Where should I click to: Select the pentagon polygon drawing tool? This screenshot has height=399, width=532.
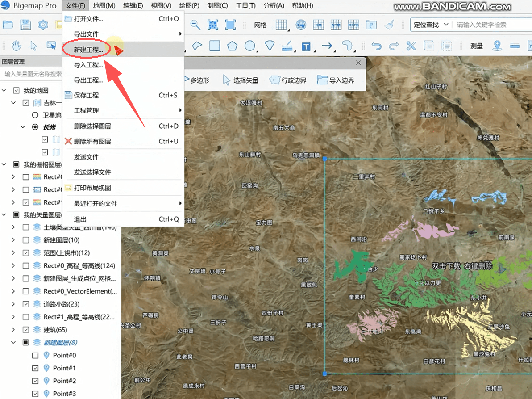233,46
